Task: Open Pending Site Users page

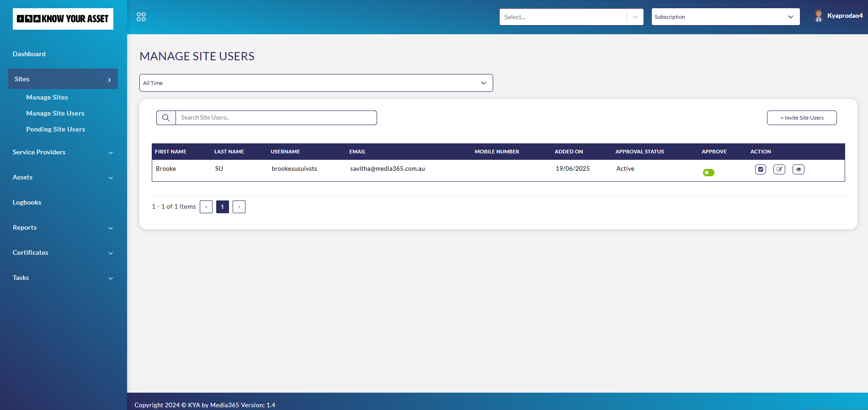Action: (56, 129)
